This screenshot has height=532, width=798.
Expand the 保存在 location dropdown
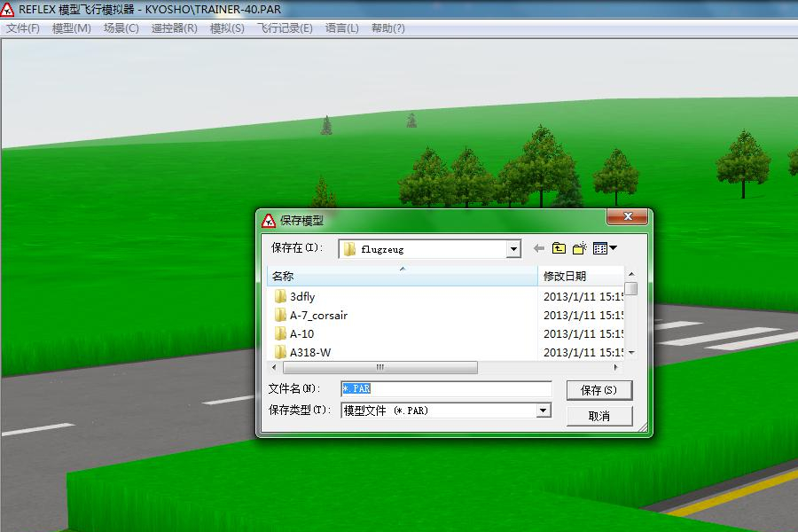pyautogui.click(x=513, y=249)
